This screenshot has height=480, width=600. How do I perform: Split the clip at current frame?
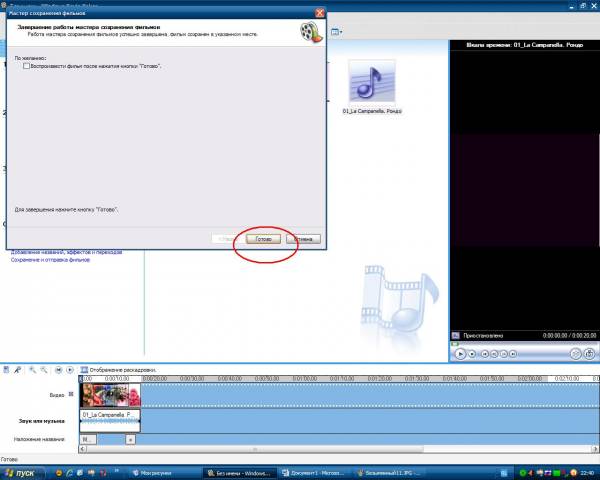[x=576, y=354]
